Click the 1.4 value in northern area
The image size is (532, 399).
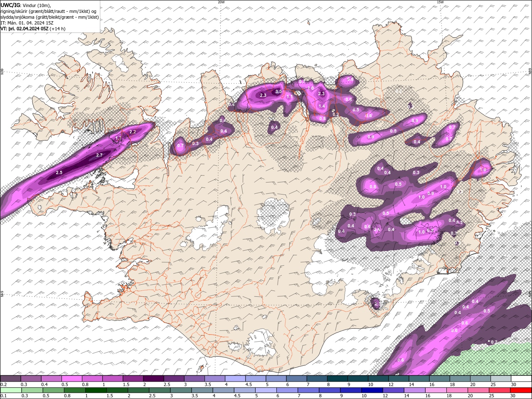point(322,106)
